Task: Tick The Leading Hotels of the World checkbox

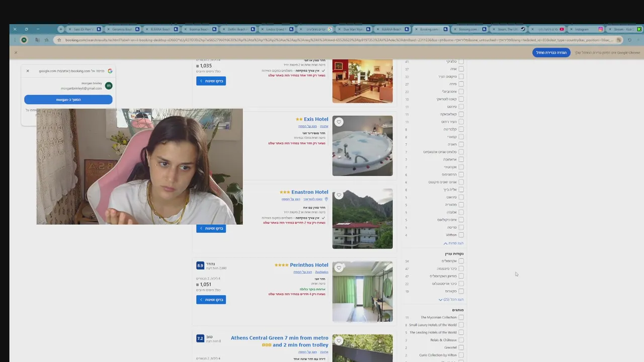Action: [x=461, y=332]
